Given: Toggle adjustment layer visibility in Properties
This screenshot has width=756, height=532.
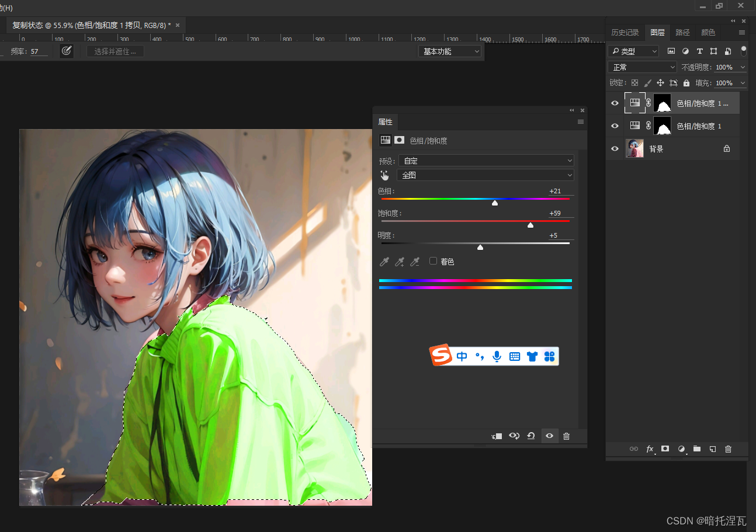Looking at the screenshot, I should [x=549, y=436].
